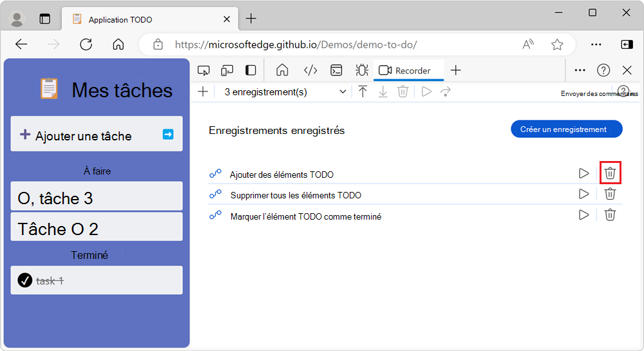Click the export recording download arrow
Screen dimensions: 644x351
click(383, 91)
